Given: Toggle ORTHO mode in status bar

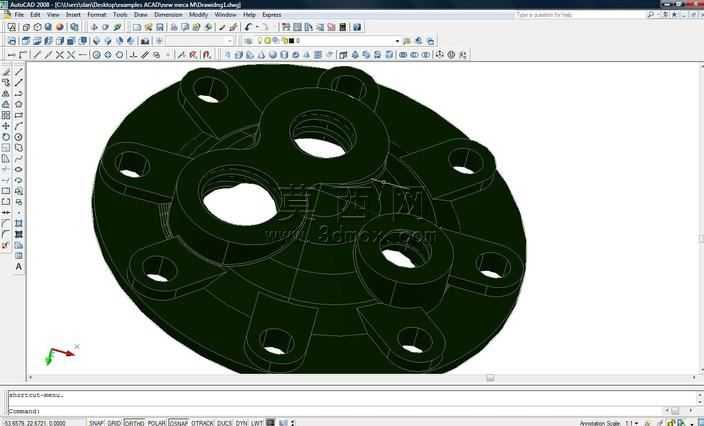Looking at the screenshot, I should point(134,423).
